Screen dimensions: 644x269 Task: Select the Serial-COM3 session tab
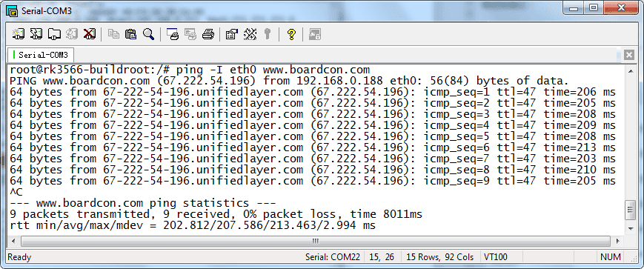(x=41, y=55)
